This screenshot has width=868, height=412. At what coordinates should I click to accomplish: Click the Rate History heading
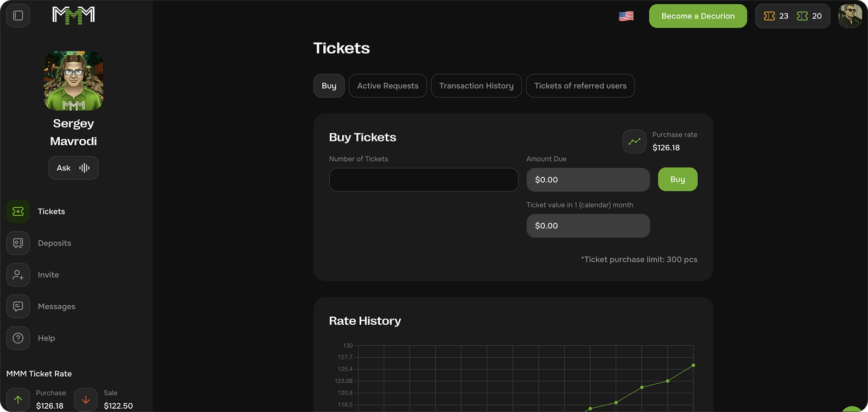click(x=365, y=321)
